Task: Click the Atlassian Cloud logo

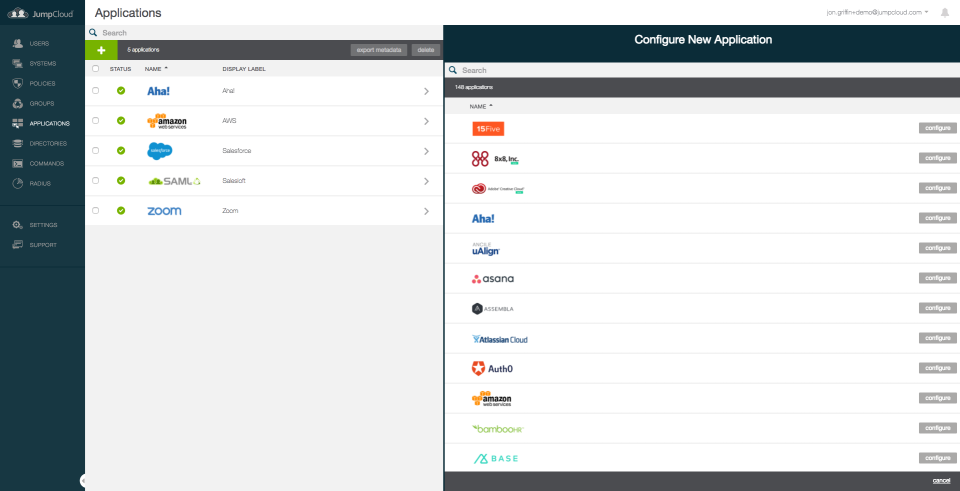Action: tap(500, 339)
